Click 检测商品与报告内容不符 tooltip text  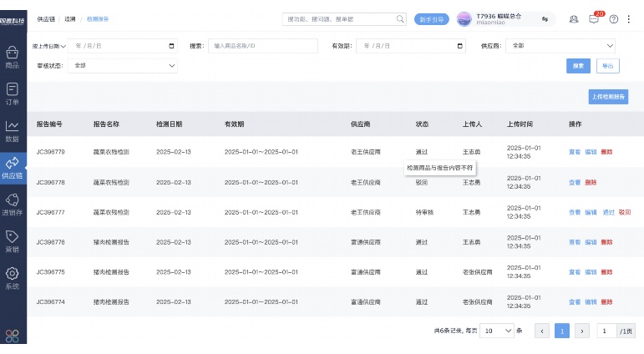440,168
